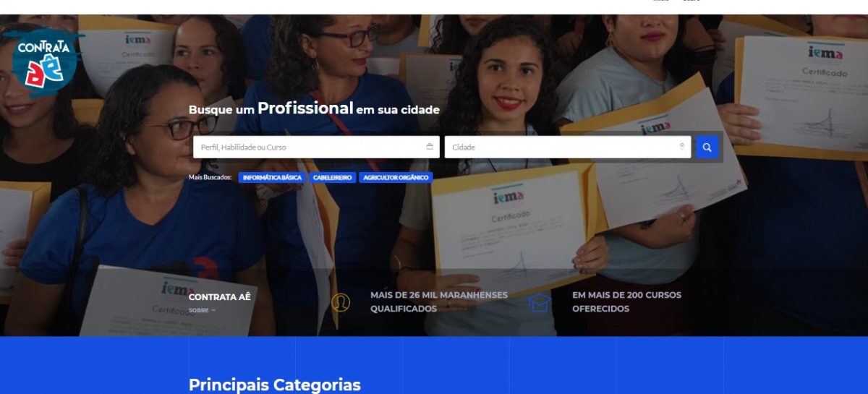
Task: Click the Em mais de 200 cursos text
Action: pyautogui.click(x=626, y=301)
